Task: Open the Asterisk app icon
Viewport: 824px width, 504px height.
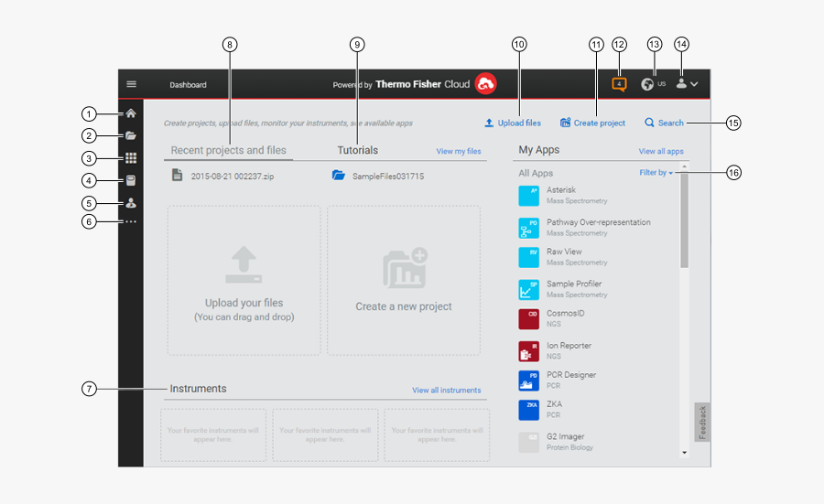Action: pyautogui.click(x=529, y=195)
